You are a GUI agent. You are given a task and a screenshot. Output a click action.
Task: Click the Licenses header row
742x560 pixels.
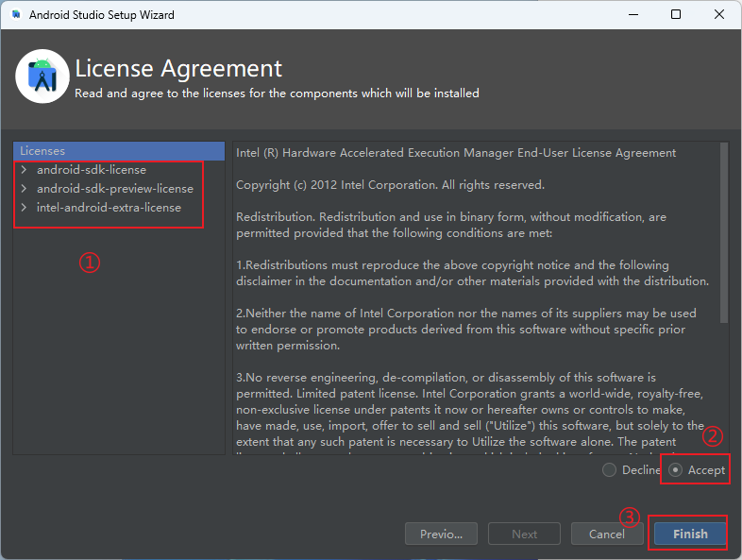point(119,151)
